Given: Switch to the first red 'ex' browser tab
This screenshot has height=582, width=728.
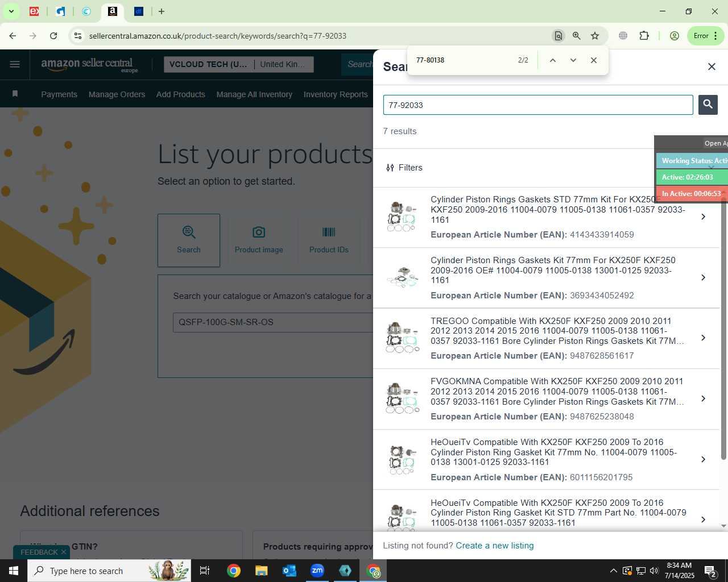Looking at the screenshot, I should click(34, 11).
